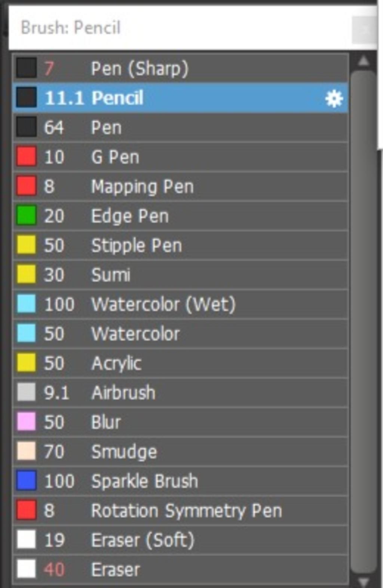Select the Watercolor (Wet) brush
The height and width of the screenshot is (588, 383).
[163, 304]
